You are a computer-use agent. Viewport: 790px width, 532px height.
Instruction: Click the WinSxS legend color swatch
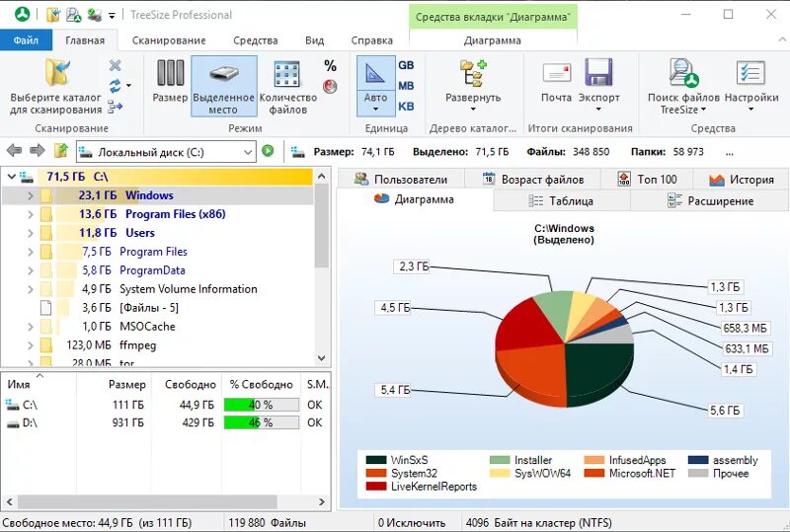(x=376, y=460)
